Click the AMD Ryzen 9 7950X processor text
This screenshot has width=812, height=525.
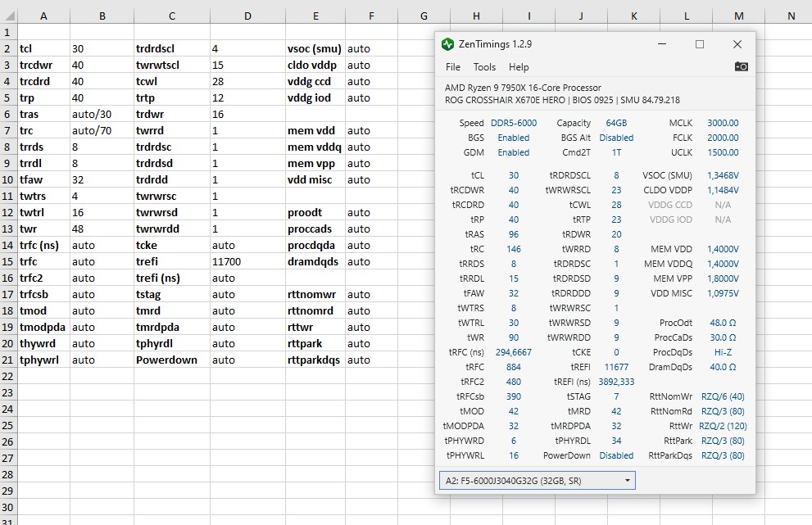(523, 88)
